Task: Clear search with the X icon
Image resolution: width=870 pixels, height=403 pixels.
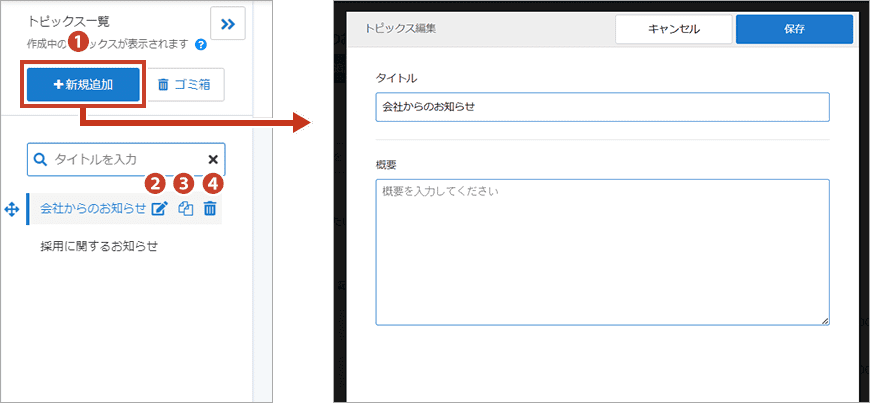Action: [213, 159]
